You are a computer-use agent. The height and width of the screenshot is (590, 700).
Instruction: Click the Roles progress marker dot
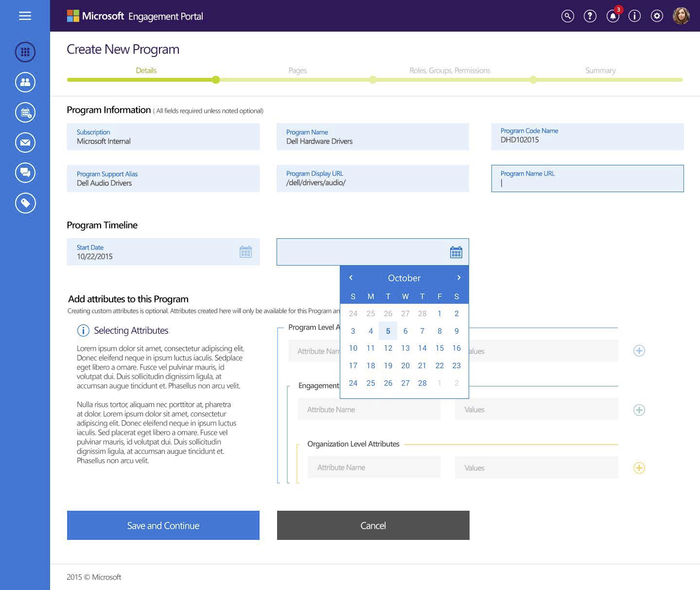tap(533, 80)
